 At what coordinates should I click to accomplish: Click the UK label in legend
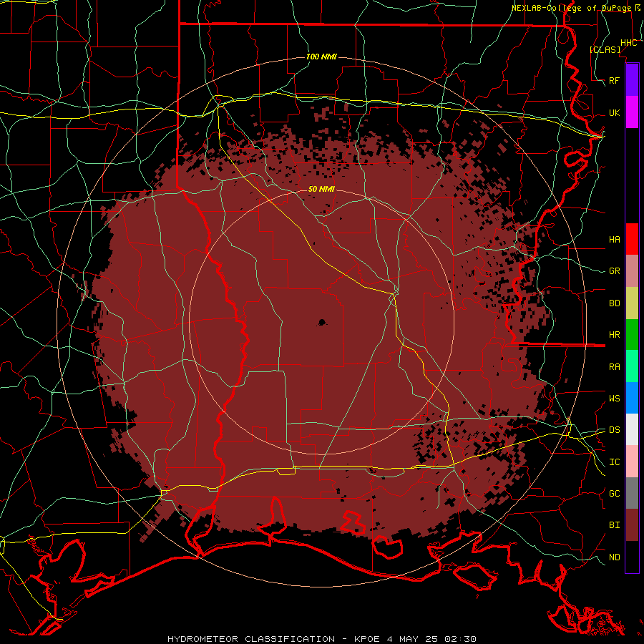pyautogui.click(x=615, y=112)
